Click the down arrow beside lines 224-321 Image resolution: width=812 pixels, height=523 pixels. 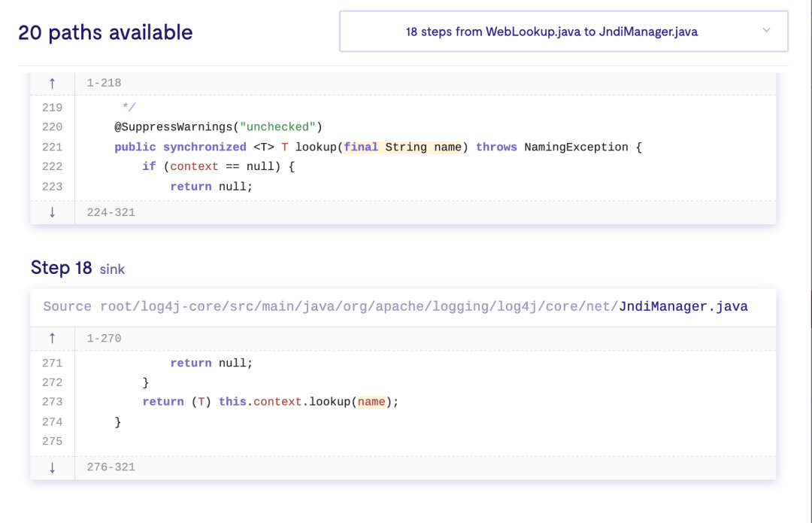click(52, 212)
